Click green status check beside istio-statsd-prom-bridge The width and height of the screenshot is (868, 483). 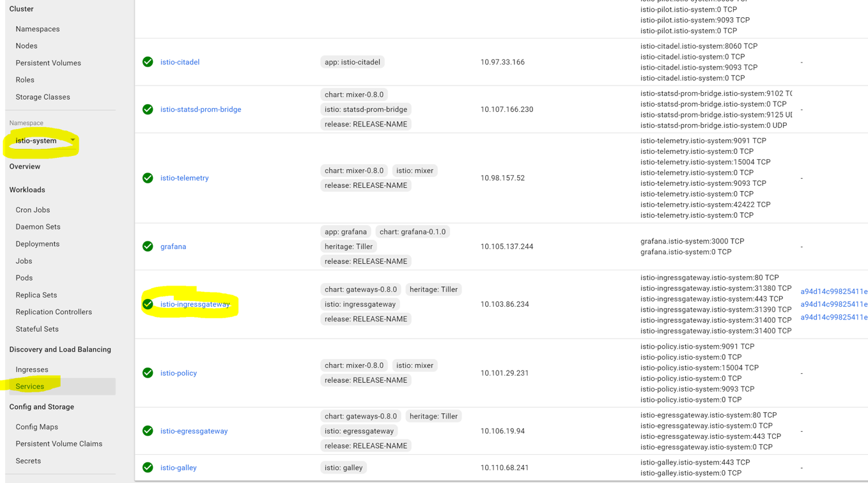click(x=148, y=109)
